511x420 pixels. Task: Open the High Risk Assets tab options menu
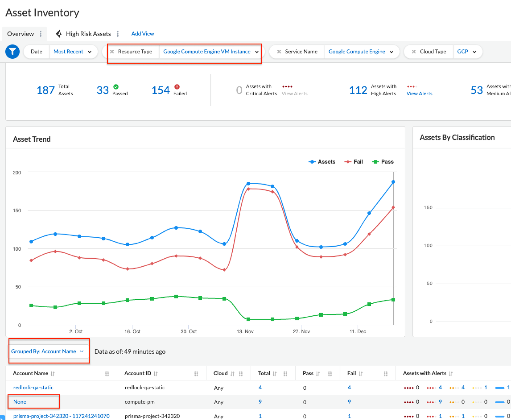pyautogui.click(x=118, y=34)
